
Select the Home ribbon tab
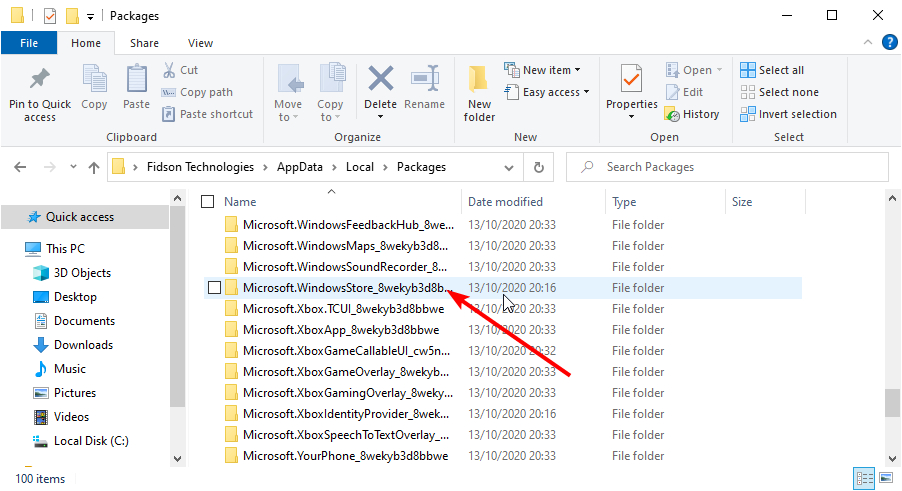point(86,43)
